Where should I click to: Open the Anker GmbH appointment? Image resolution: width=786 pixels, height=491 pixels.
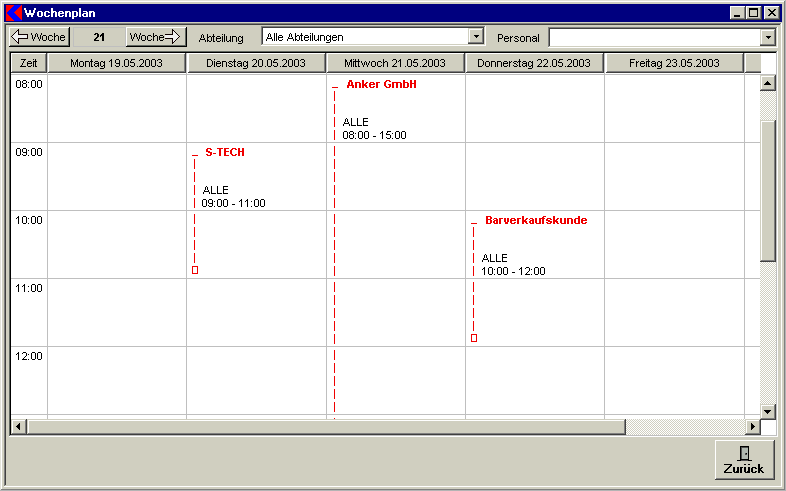click(x=380, y=85)
